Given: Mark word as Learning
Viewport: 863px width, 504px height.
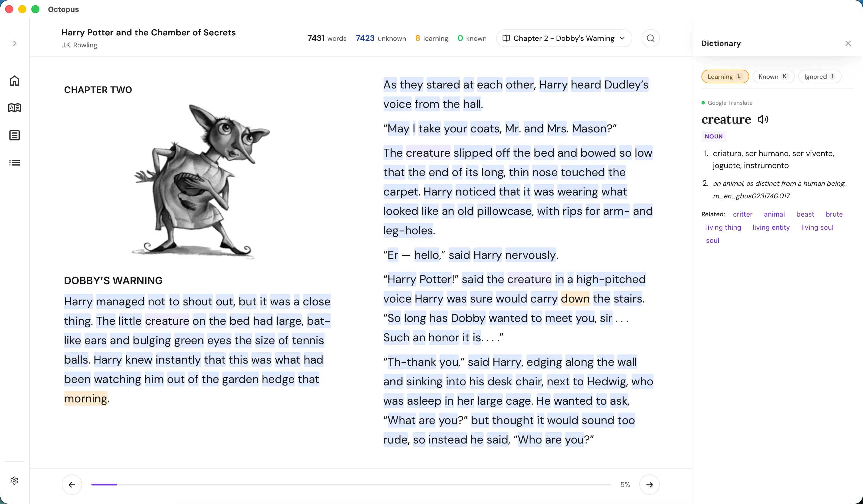Looking at the screenshot, I should click(x=725, y=76).
